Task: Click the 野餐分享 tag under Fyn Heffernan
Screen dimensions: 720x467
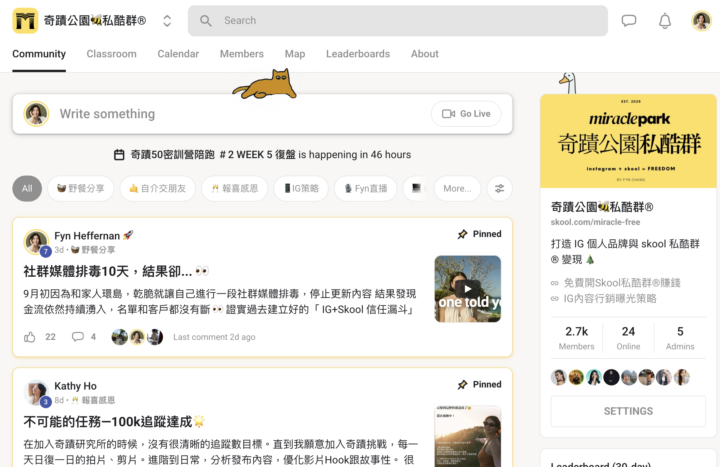Action: (x=93, y=250)
